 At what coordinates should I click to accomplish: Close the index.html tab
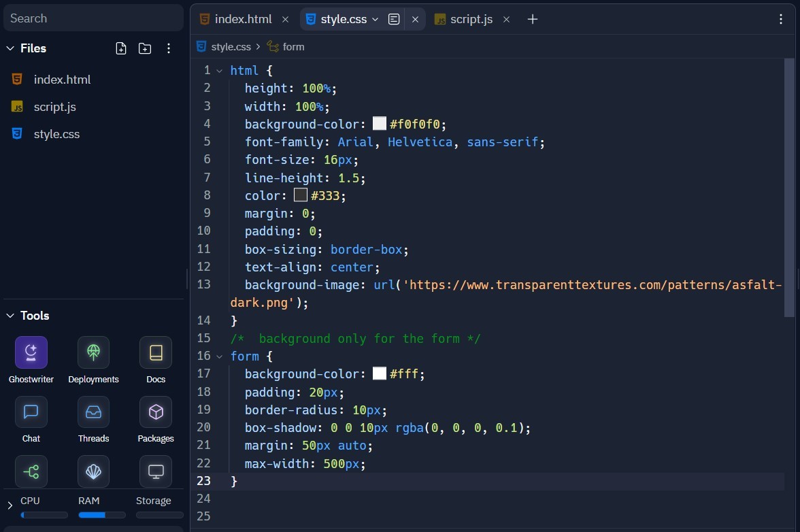(x=285, y=19)
